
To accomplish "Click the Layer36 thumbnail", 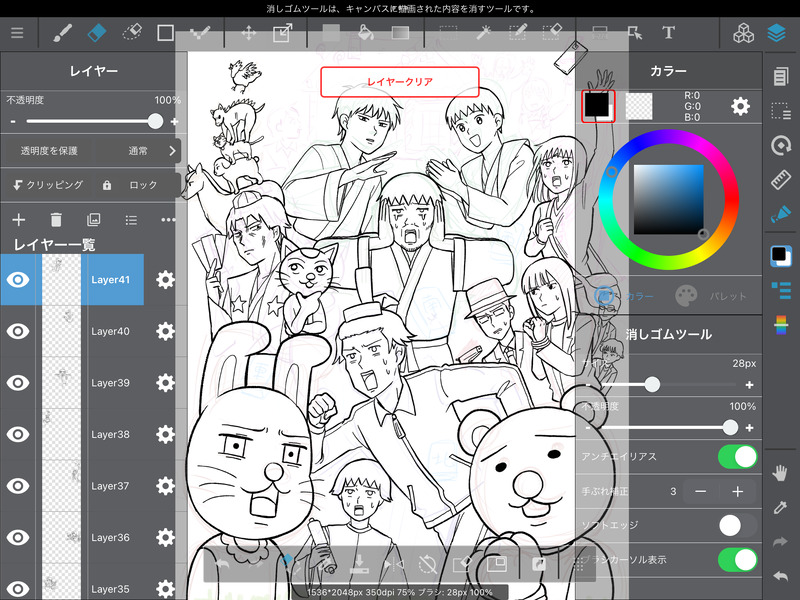I will pos(61,537).
